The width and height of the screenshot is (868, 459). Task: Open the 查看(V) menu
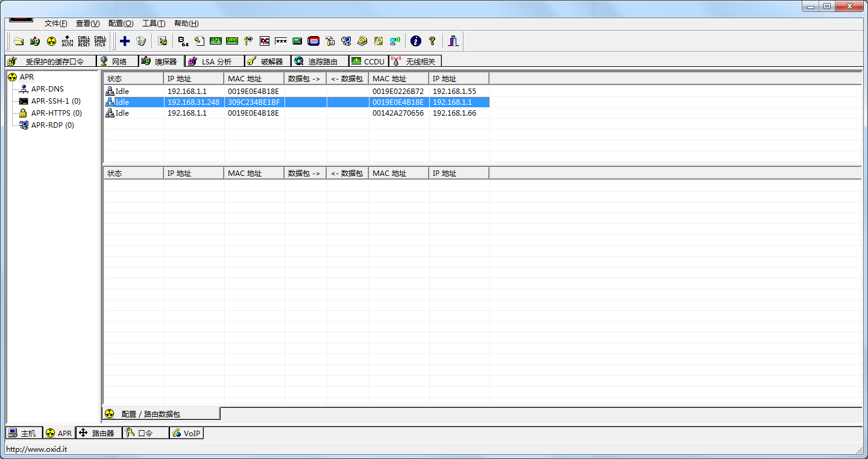click(x=88, y=23)
